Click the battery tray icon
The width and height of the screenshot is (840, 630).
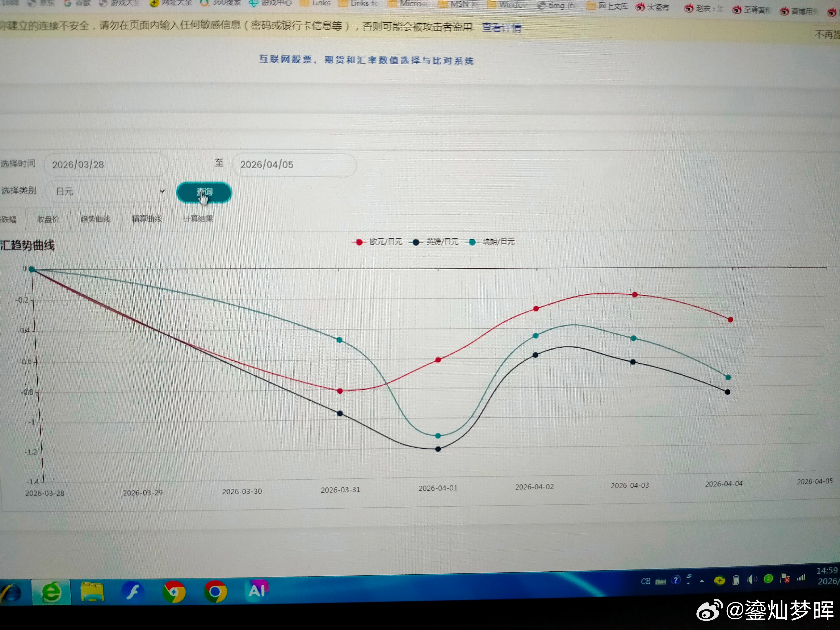(736, 580)
